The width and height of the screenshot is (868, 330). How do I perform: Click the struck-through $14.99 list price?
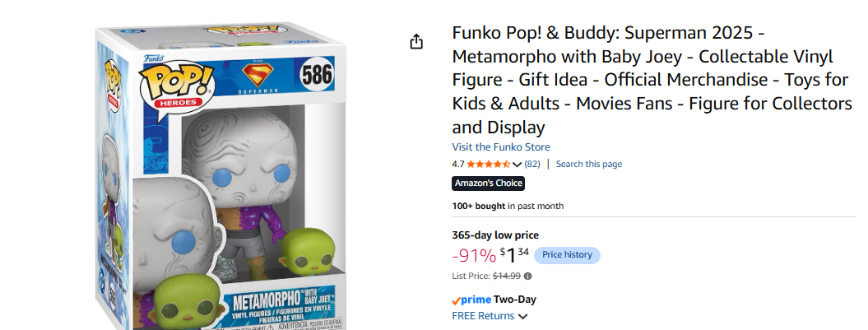coord(507,277)
